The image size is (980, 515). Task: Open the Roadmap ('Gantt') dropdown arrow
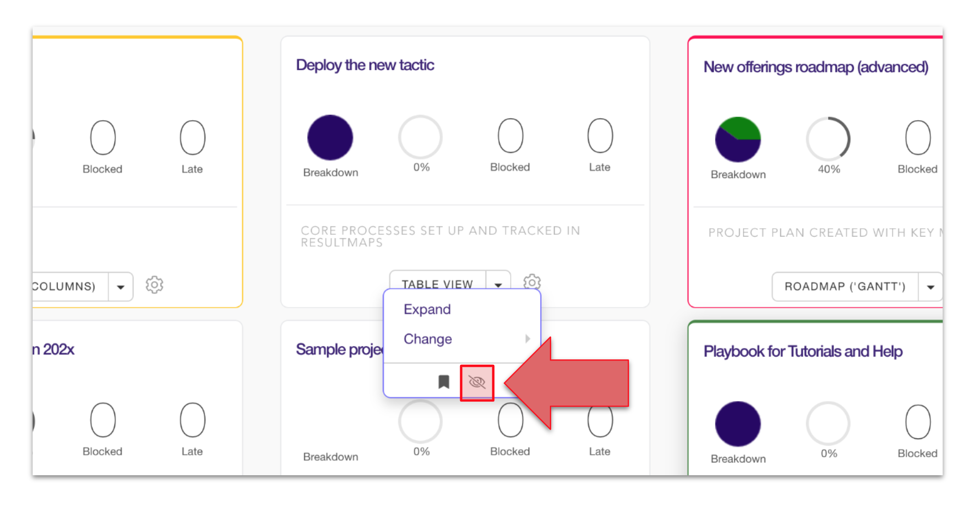click(930, 287)
